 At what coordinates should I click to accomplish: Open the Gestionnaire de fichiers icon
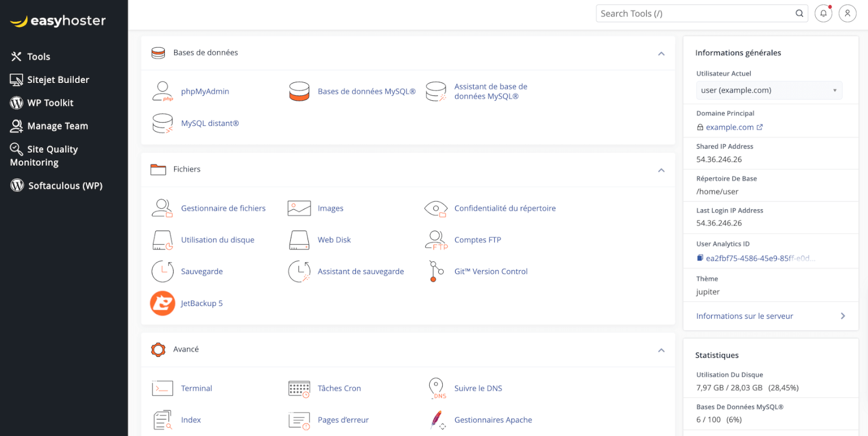click(162, 208)
